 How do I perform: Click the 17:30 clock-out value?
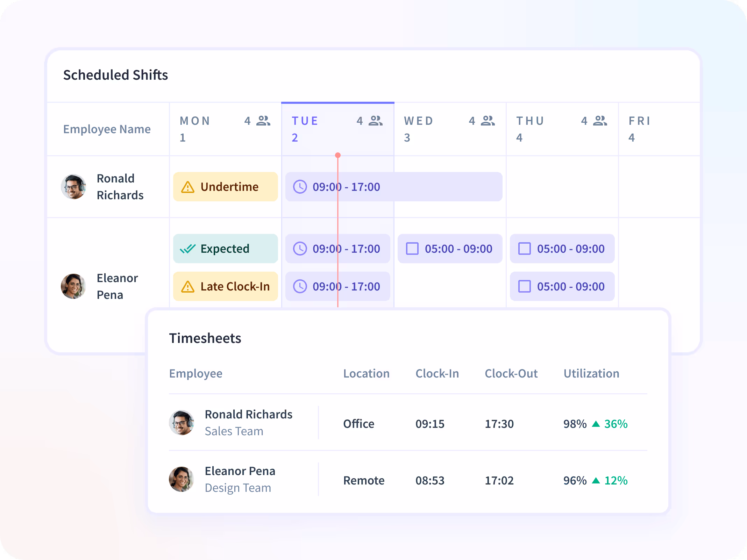(x=499, y=424)
